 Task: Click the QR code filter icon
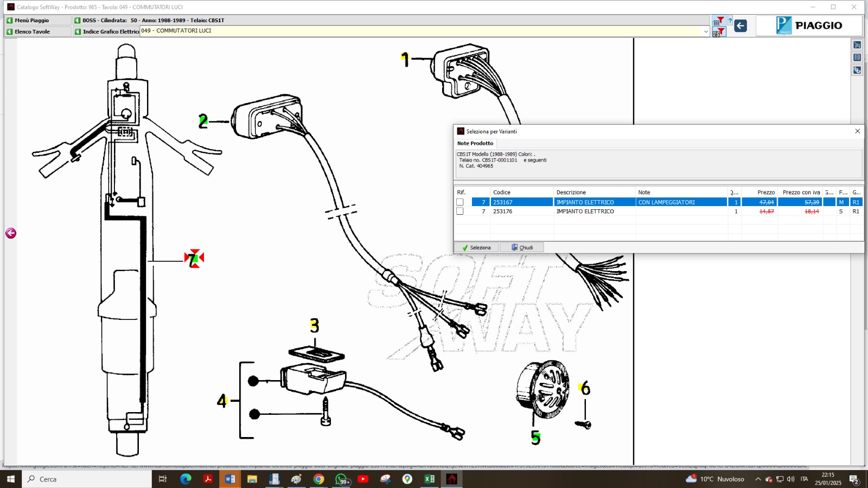pyautogui.click(x=718, y=33)
